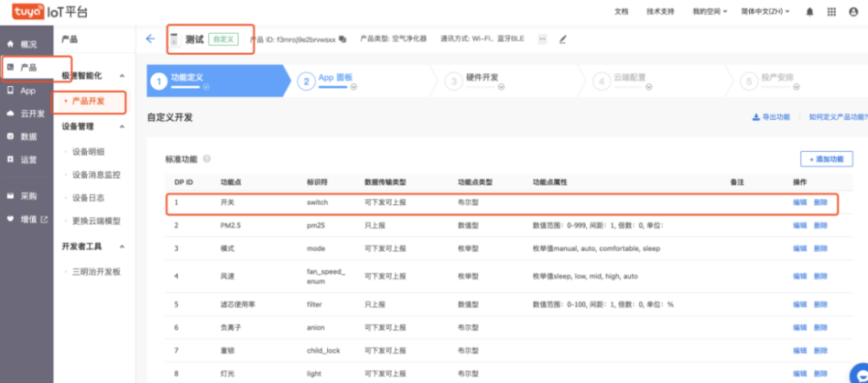Copy the product ID with the copy icon
This screenshot has height=383, width=868.
(x=343, y=40)
